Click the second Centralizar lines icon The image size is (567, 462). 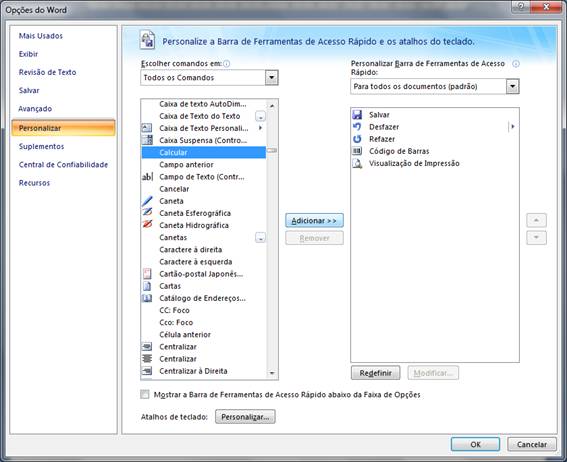147,359
